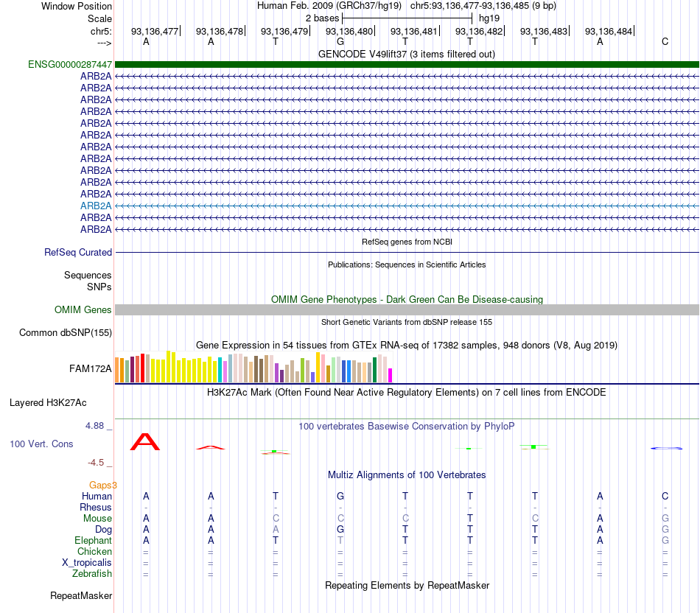Screen dimensions: 700x613
Task: Select the Dog species label
Action: 104,530
